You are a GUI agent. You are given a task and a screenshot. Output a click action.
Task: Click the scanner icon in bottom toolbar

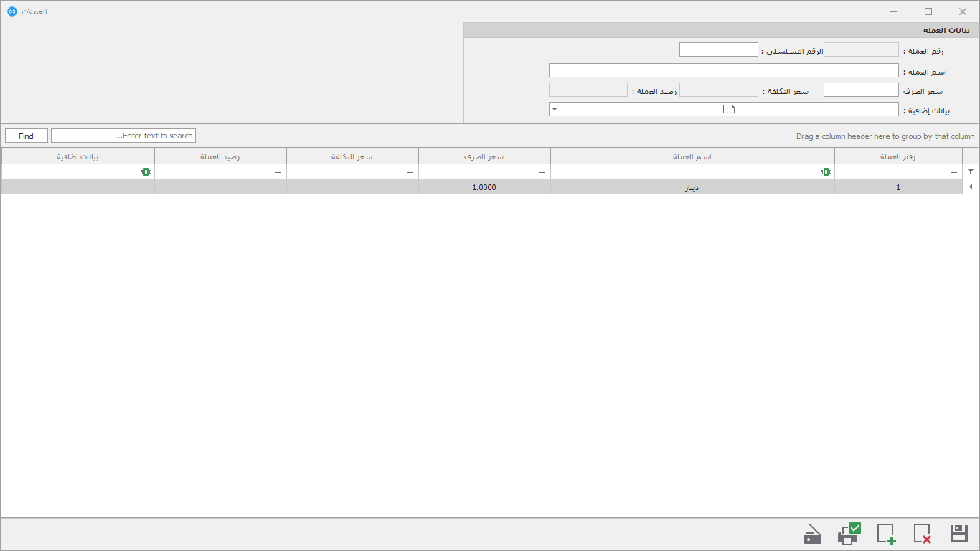(813, 534)
